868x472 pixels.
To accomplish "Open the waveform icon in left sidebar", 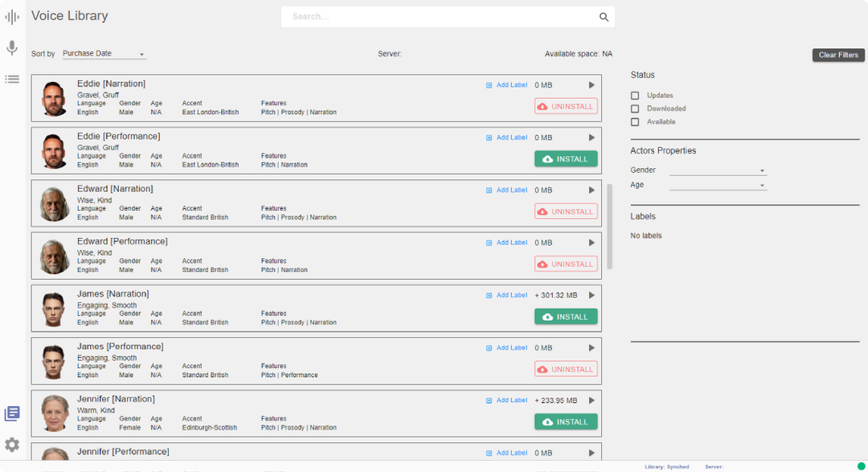I will [x=12, y=17].
